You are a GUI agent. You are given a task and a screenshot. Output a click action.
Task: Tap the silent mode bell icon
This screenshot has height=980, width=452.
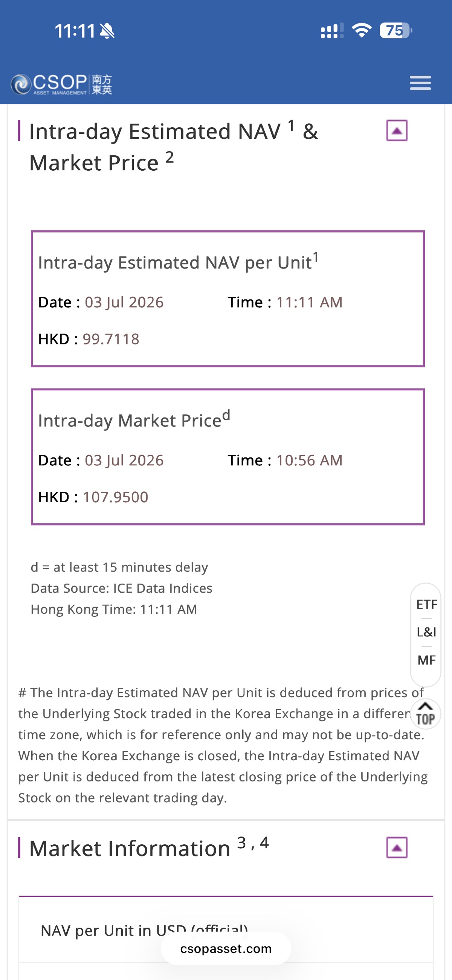point(107,31)
